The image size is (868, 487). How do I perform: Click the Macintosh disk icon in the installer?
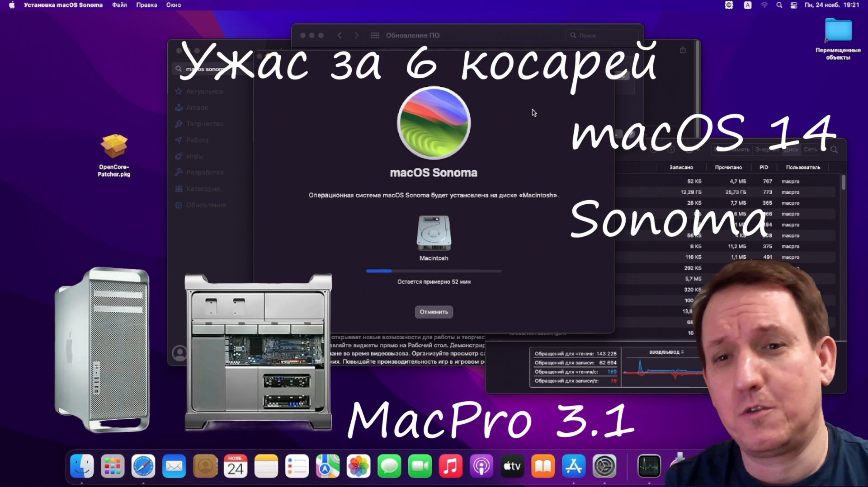tap(434, 233)
